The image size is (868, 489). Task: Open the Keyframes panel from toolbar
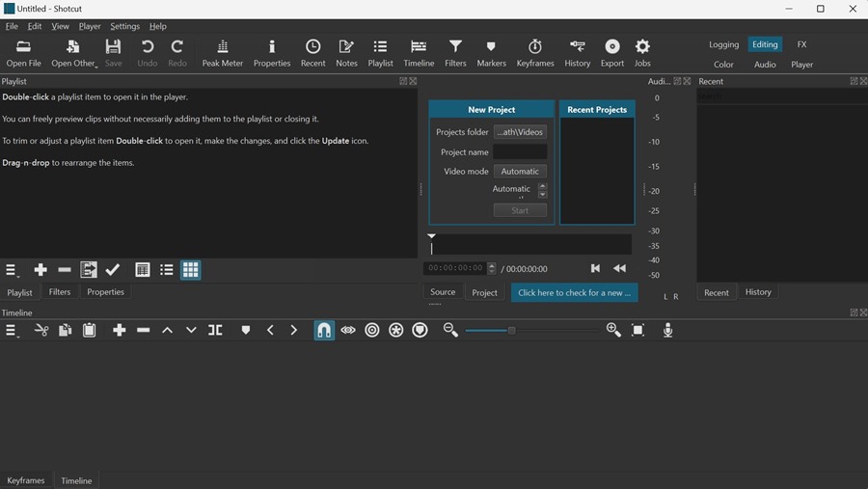pos(534,53)
